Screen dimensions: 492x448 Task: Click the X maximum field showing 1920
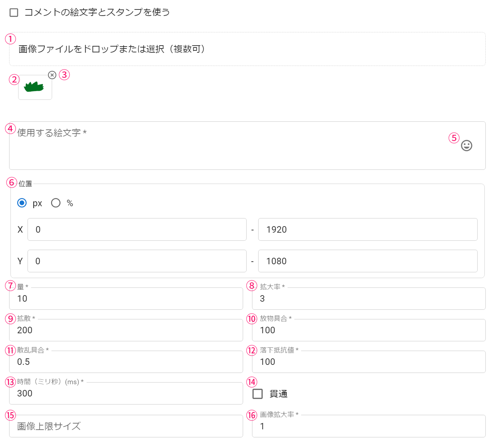point(368,229)
